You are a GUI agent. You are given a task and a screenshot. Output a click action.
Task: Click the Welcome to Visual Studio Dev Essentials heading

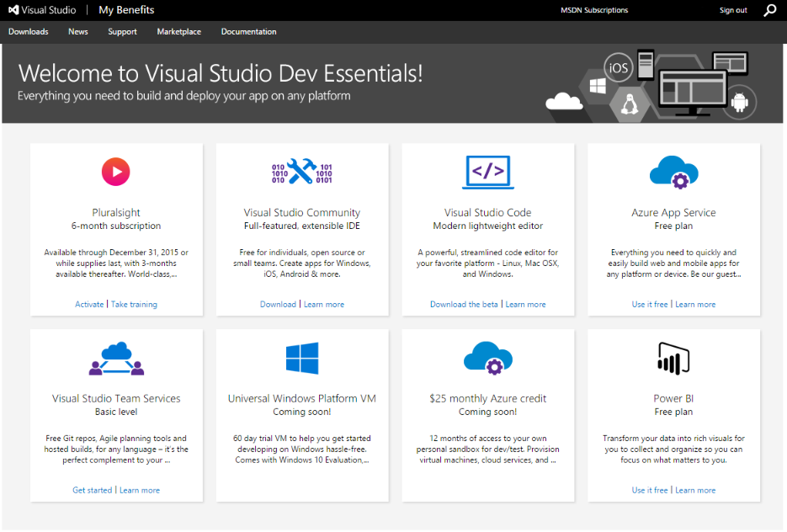(x=221, y=72)
